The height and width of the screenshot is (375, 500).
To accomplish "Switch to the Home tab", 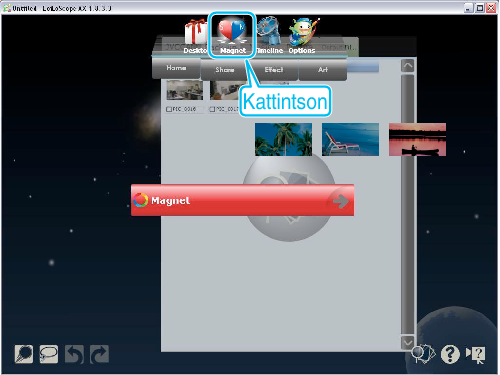I will tap(176, 68).
